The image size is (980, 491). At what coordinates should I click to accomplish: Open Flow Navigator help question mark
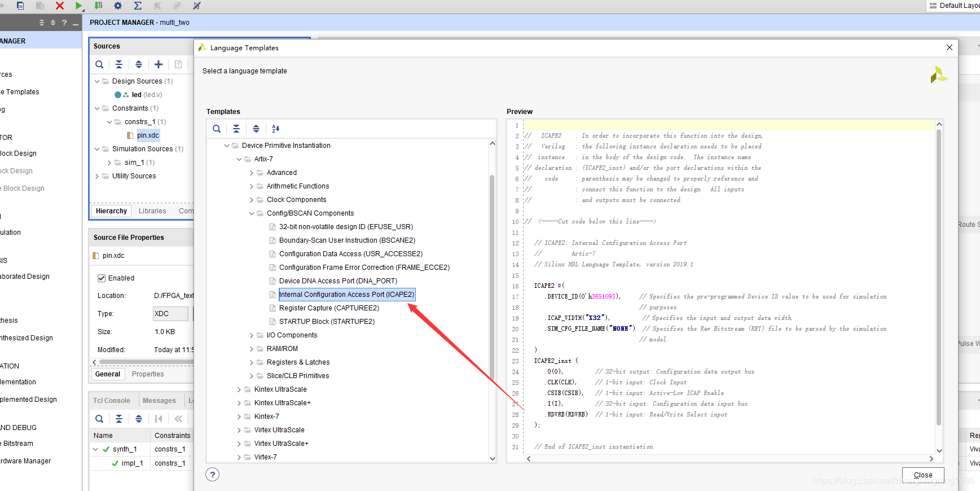pyautogui.click(x=64, y=23)
